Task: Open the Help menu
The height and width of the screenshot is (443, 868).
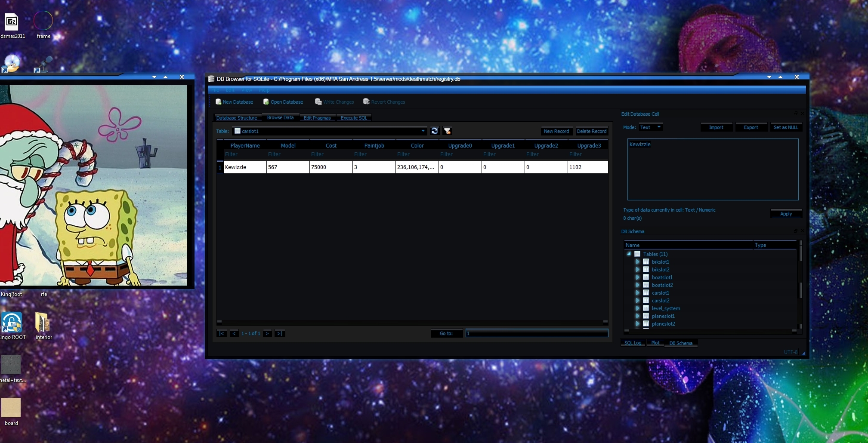Action: click(x=264, y=90)
